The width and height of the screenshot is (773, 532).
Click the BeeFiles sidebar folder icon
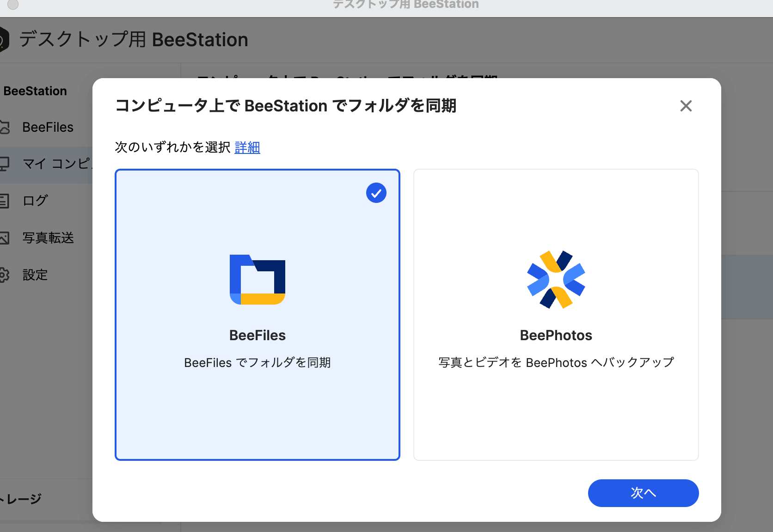pos(4,127)
